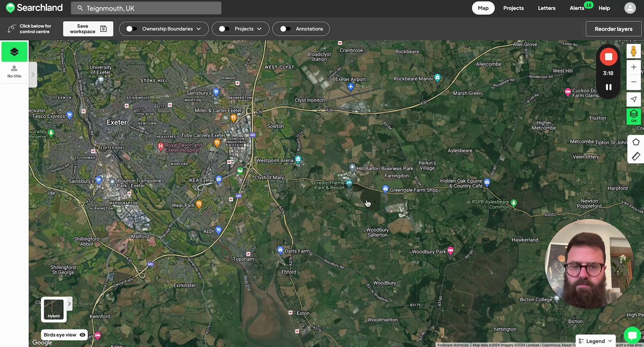Click the Greendale Farm Shop marker
Screen dimensions: 644x347
coord(385,188)
